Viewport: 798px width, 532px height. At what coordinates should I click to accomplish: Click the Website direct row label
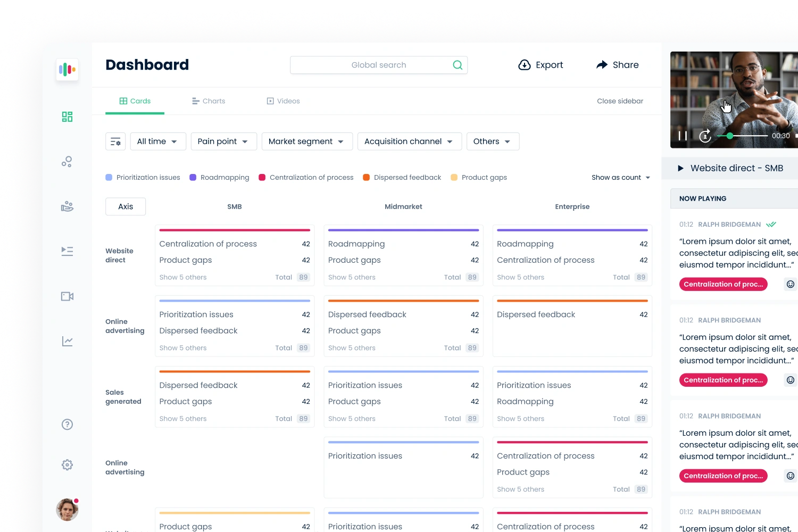pyautogui.click(x=119, y=255)
